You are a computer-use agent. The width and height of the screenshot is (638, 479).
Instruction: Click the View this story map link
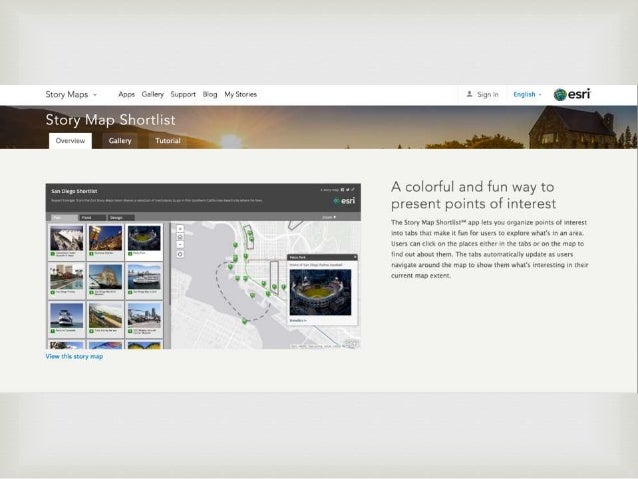pos(74,357)
